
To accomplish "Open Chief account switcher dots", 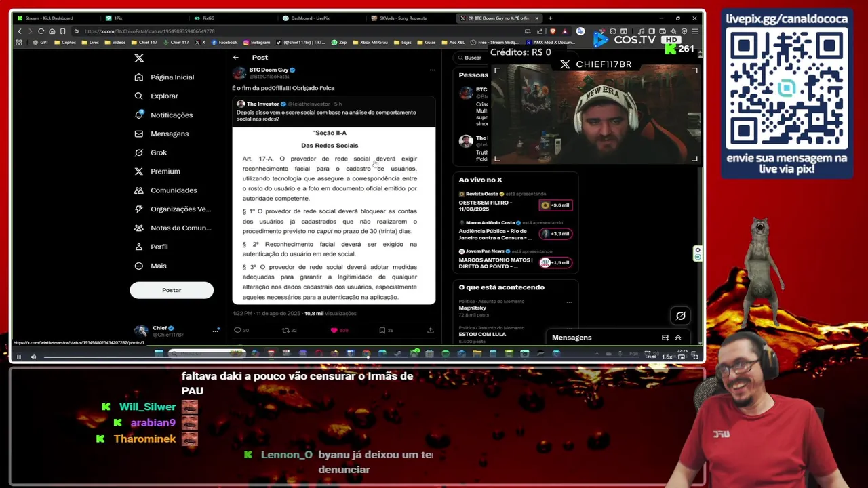I will pyautogui.click(x=216, y=331).
